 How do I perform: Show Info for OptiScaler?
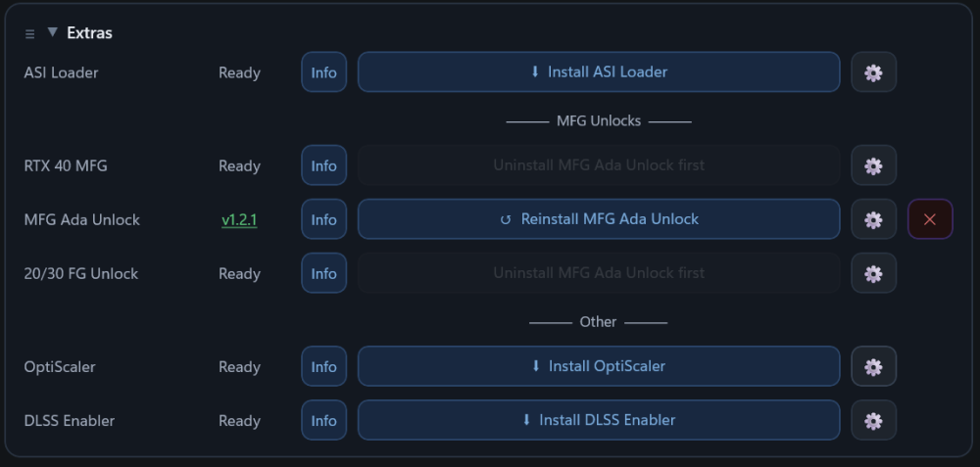[x=323, y=366]
